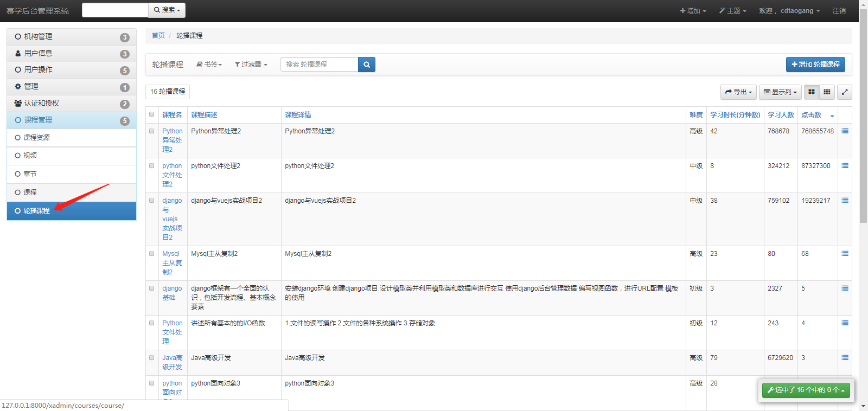Tick checkbox for Mysql主从复制2 row
The width and height of the screenshot is (868, 411).
[x=152, y=254]
